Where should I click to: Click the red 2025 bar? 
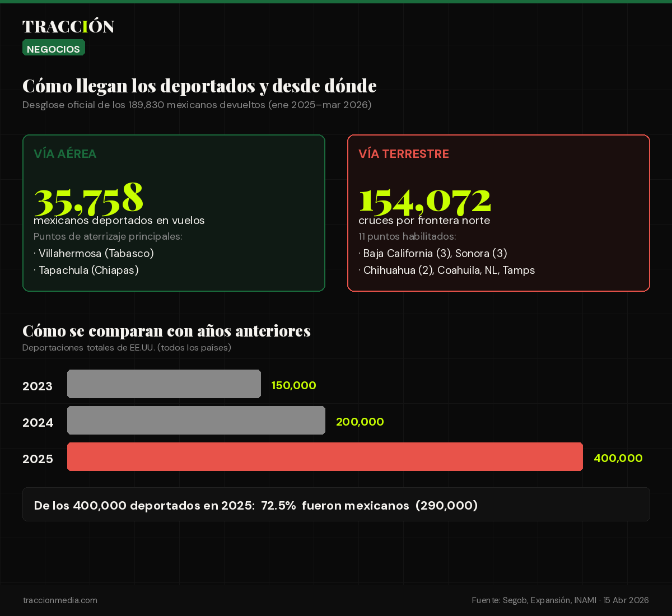click(x=325, y=456)
